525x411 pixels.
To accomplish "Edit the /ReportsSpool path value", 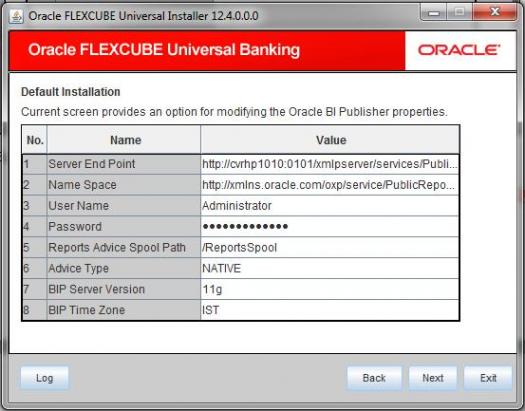I will point(329,247).
